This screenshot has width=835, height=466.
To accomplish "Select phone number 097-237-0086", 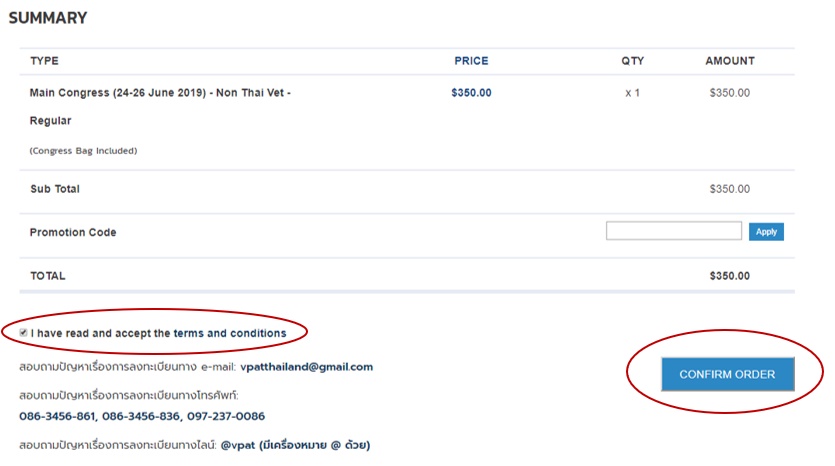I will click(226, 416).
